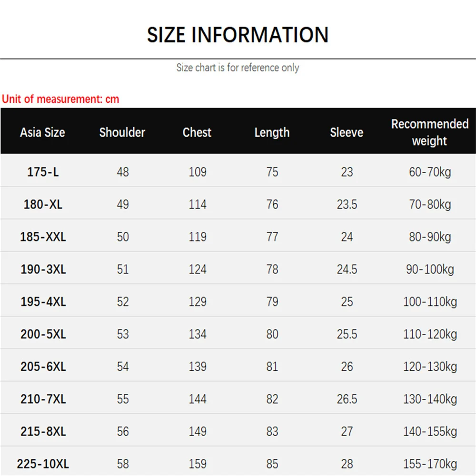Click the Sleeve column header
This screenshot has width=476, height=476.
click(x=347, y=132)
